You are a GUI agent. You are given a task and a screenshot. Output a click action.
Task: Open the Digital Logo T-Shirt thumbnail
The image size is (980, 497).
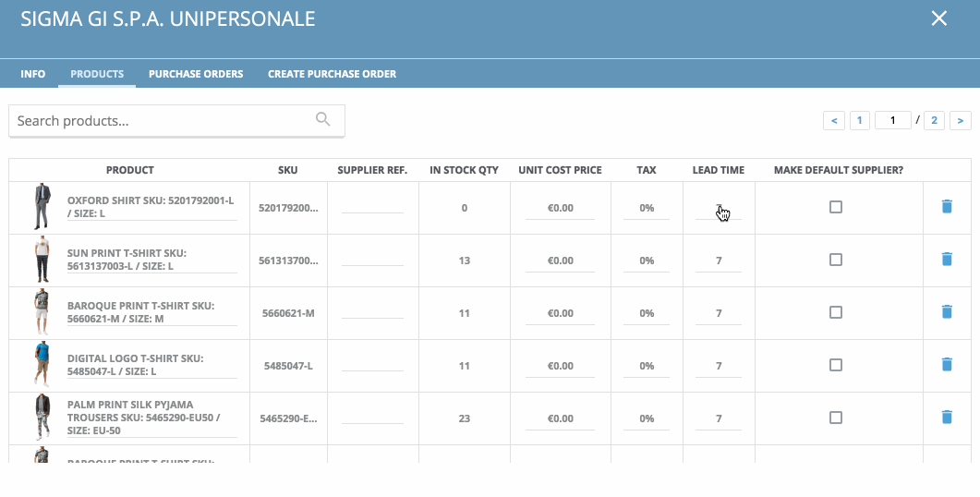[x=42, y=365]
